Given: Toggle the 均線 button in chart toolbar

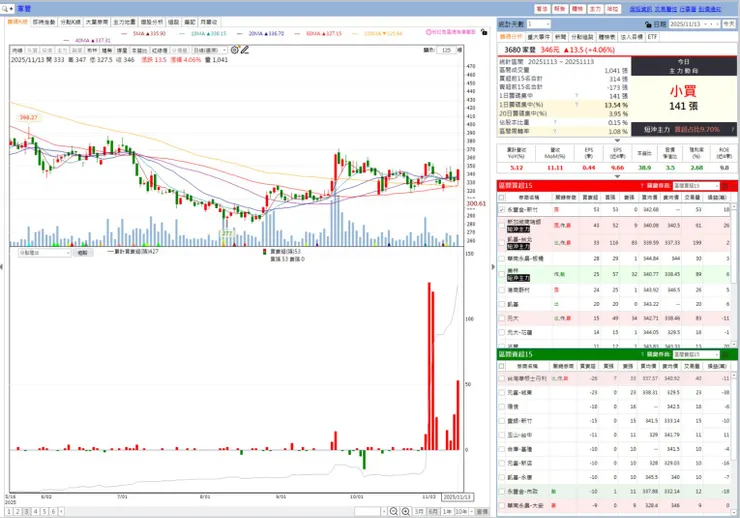Looking at the screenshot, I should [x=17, y=50].
